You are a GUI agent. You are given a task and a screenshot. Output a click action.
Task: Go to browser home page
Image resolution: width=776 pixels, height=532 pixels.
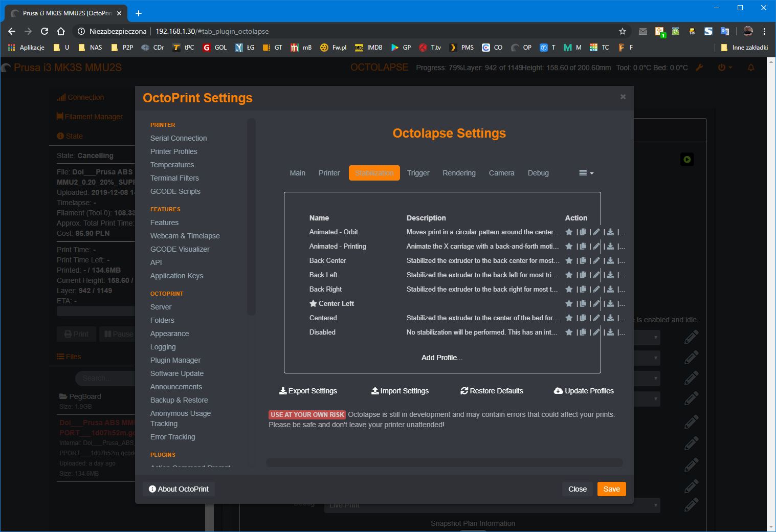(61, 31)
